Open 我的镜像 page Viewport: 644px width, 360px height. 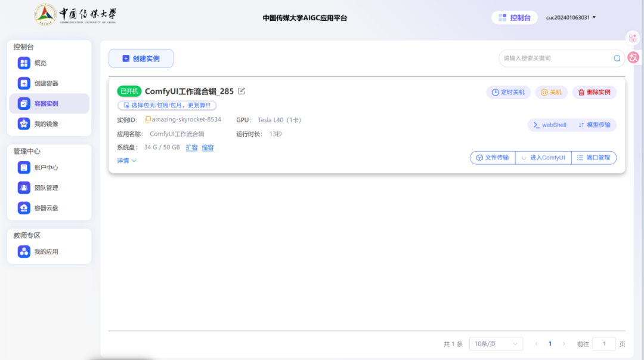tap(49, 124)
